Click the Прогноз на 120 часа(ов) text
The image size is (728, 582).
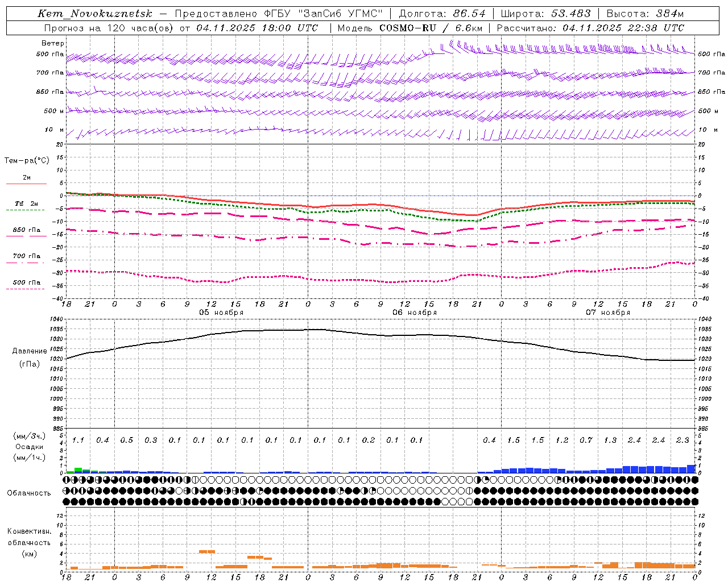(110, 28)
